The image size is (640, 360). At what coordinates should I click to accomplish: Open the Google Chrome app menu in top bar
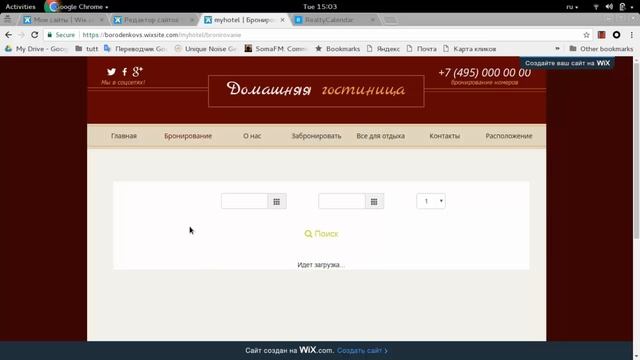pos(78,7)
